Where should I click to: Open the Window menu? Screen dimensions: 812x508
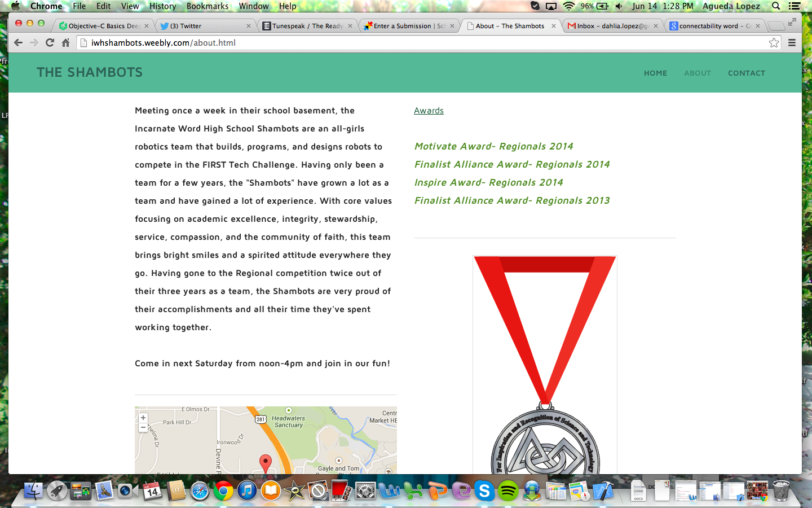pos(254,6)
